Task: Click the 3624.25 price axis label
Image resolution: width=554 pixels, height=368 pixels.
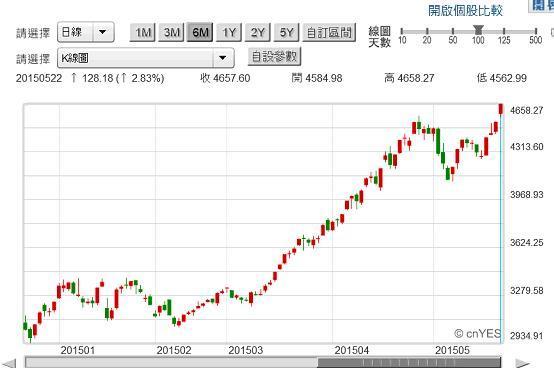Action: coord(526,243)
